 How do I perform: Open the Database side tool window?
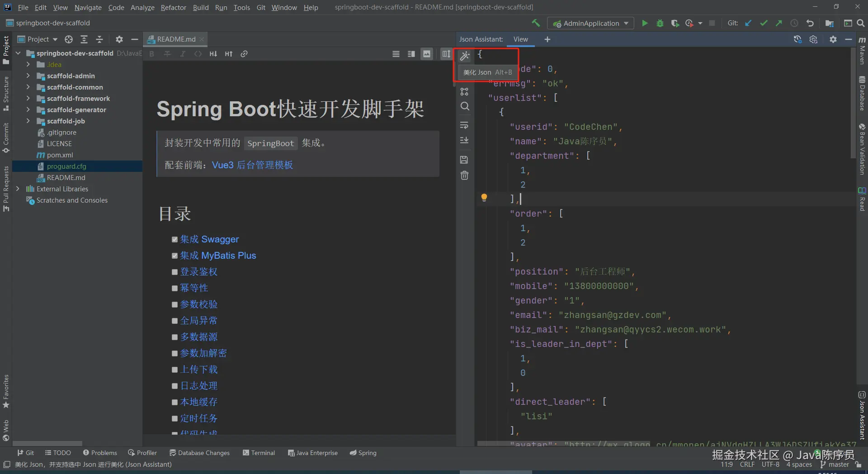[x=862, y=94]
